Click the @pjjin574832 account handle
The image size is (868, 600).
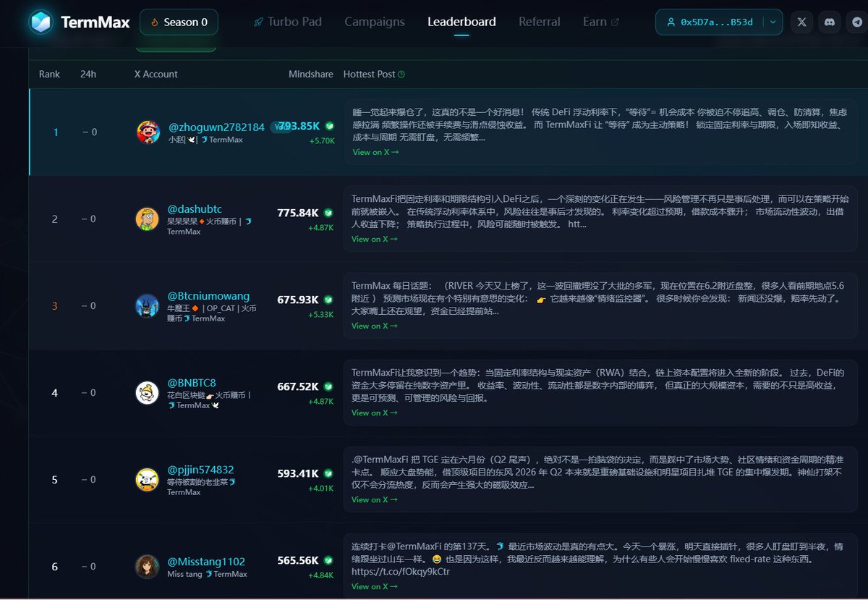click(201, 470)
